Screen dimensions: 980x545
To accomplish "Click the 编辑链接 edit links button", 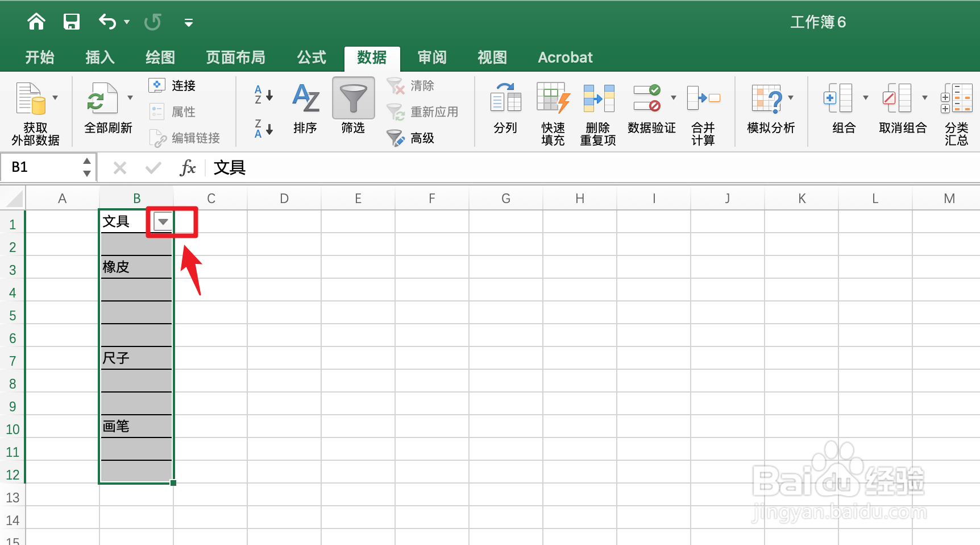I will (x=186, y=138).
